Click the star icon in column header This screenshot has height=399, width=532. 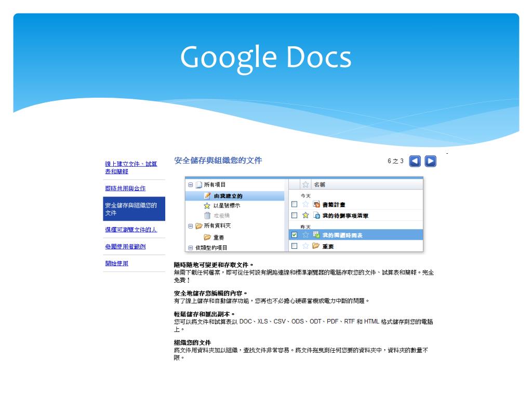click(305, 184)
